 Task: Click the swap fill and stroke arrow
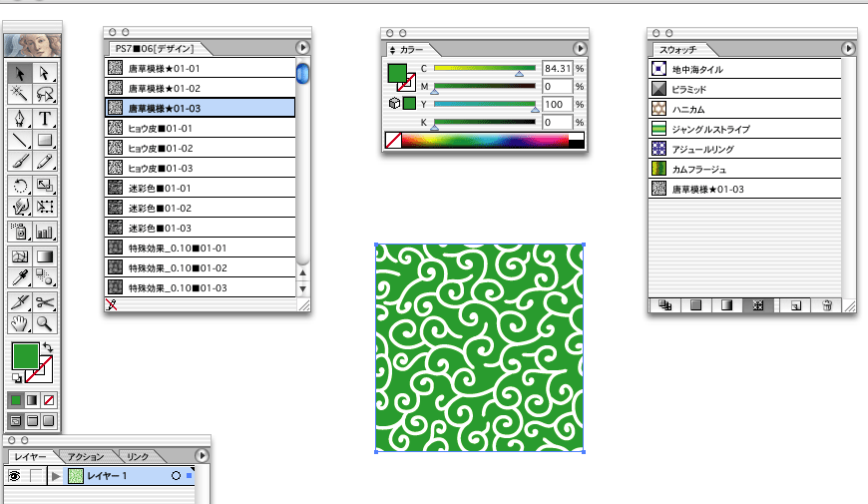click(48, 347)
